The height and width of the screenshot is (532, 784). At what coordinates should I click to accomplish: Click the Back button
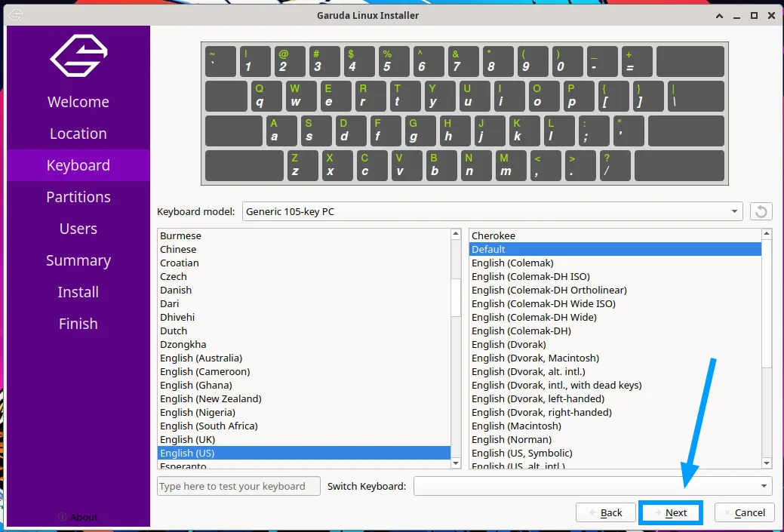tap(605, 512)
